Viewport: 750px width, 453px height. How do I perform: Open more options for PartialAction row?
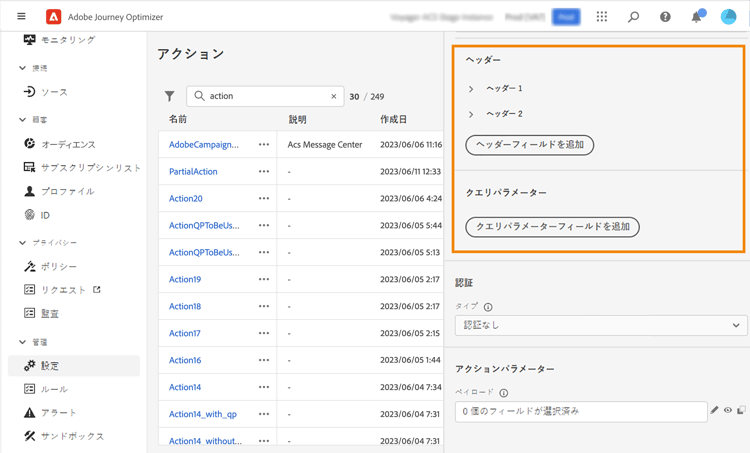click(x=264, y=171)
